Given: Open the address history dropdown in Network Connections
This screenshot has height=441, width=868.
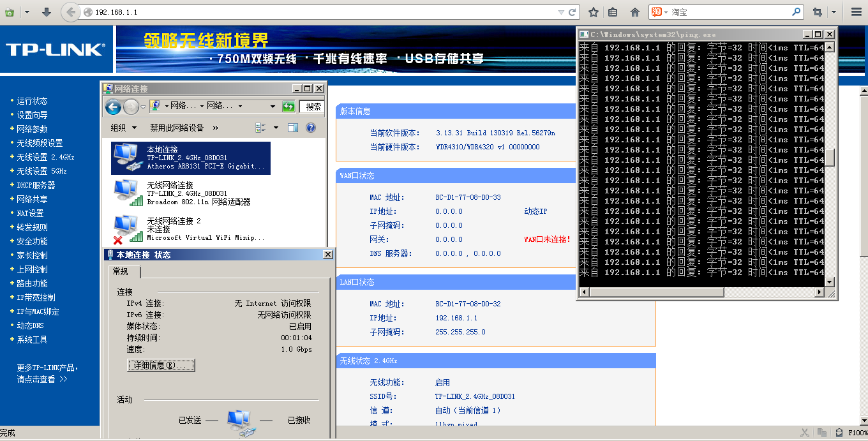Looking at the screenshot, I should click(273, 107).
